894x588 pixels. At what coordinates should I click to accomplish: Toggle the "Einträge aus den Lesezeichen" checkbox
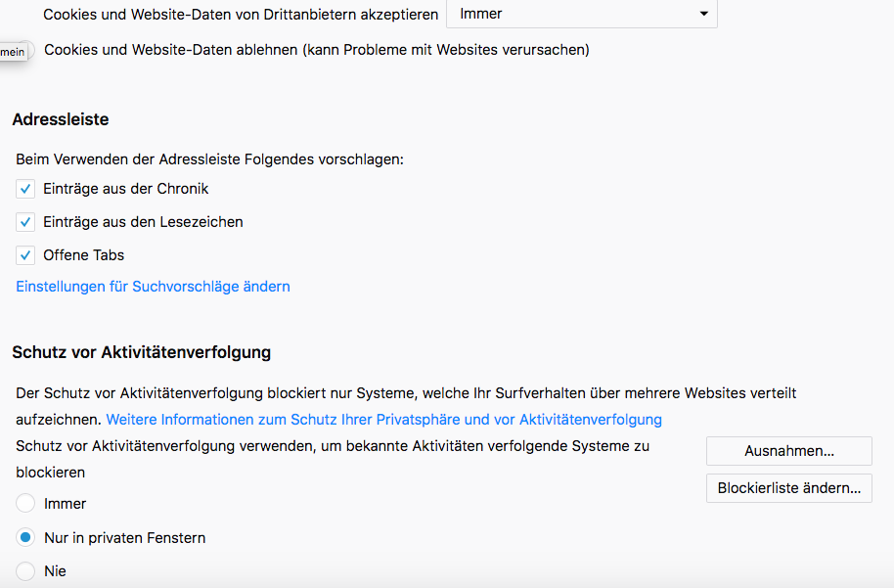coord(25,222)
